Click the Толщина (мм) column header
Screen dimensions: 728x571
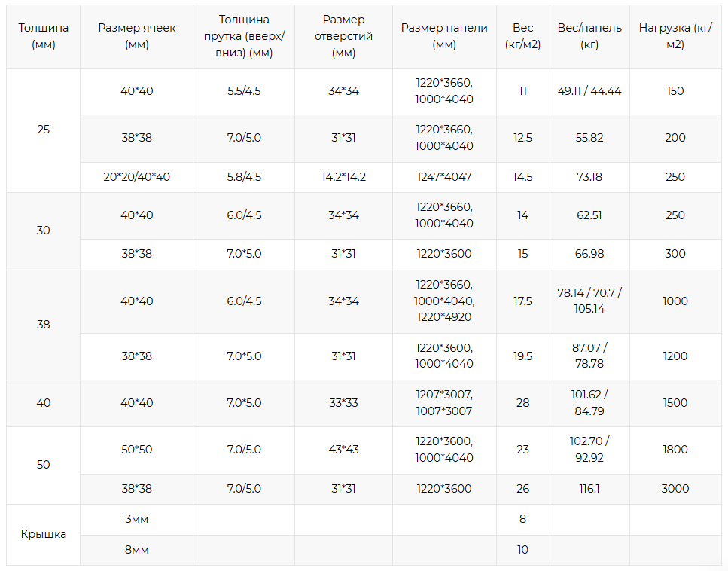click(43, 36)
